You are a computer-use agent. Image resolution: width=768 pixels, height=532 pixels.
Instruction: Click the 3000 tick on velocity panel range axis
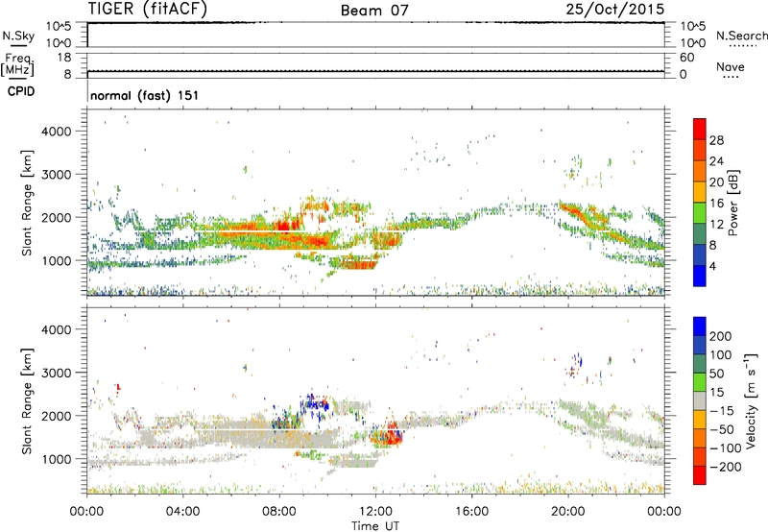point(57,373)
